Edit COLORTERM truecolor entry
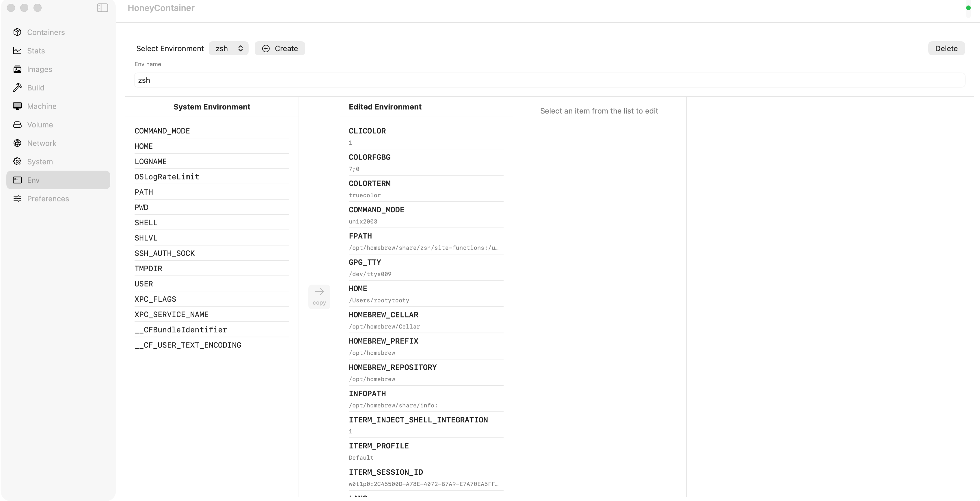Viewport: 980px width, 501px height. pos(426,189)
